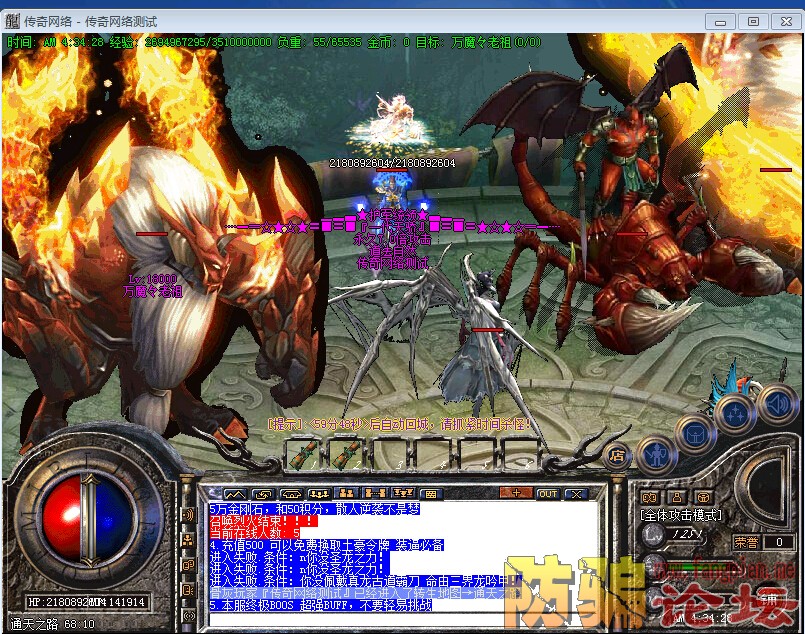Open the shop 店 button
The height and width of the screenshot is (634, 805).
tap(617, 454)
